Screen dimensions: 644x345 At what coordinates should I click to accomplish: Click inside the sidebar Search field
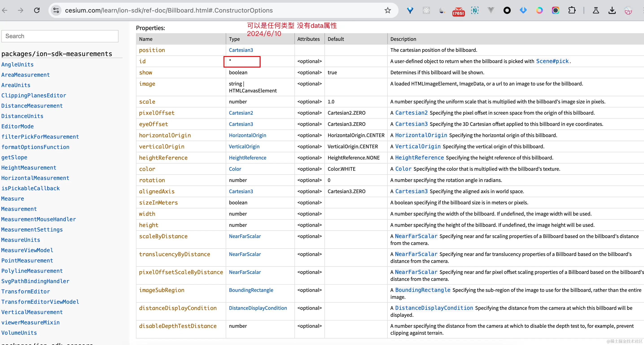[59, 36]
